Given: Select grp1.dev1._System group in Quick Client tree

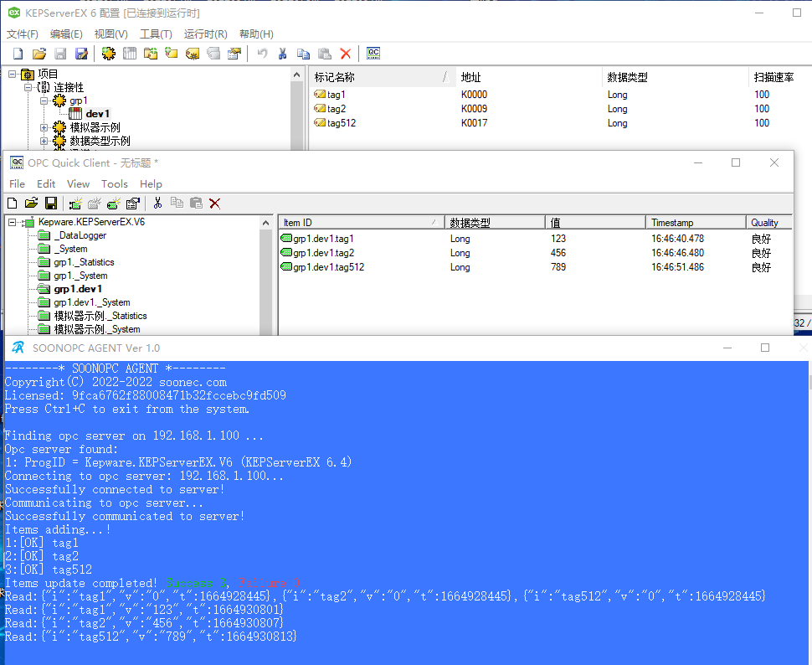Looking at the screenshot, I should pos(91,302).
